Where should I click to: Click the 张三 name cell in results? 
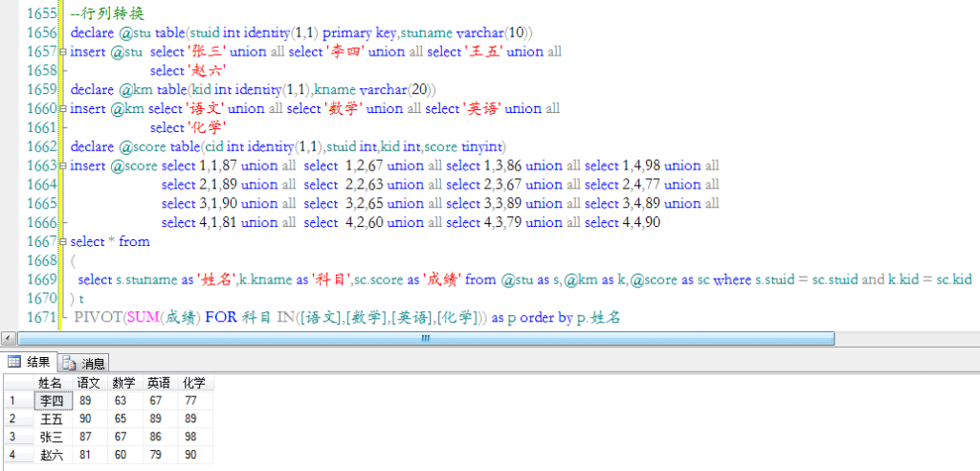pyautogui.click(x=54, y=437)
